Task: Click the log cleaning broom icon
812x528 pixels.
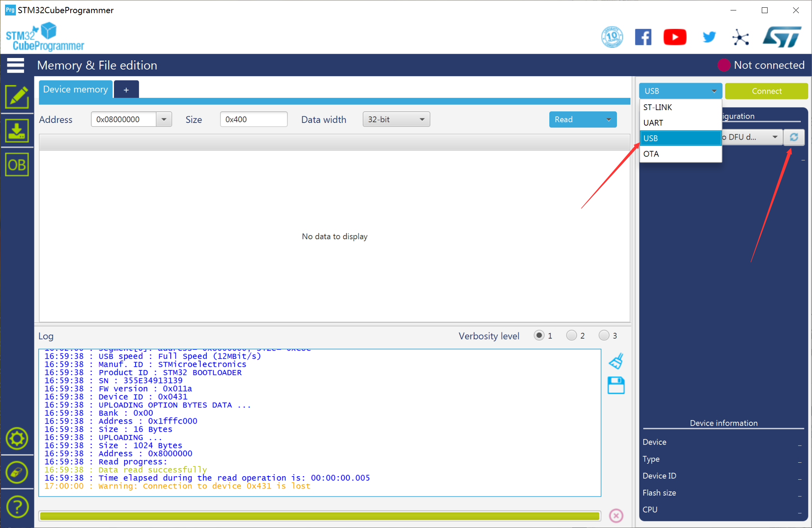Action: [x=616, y=361]
